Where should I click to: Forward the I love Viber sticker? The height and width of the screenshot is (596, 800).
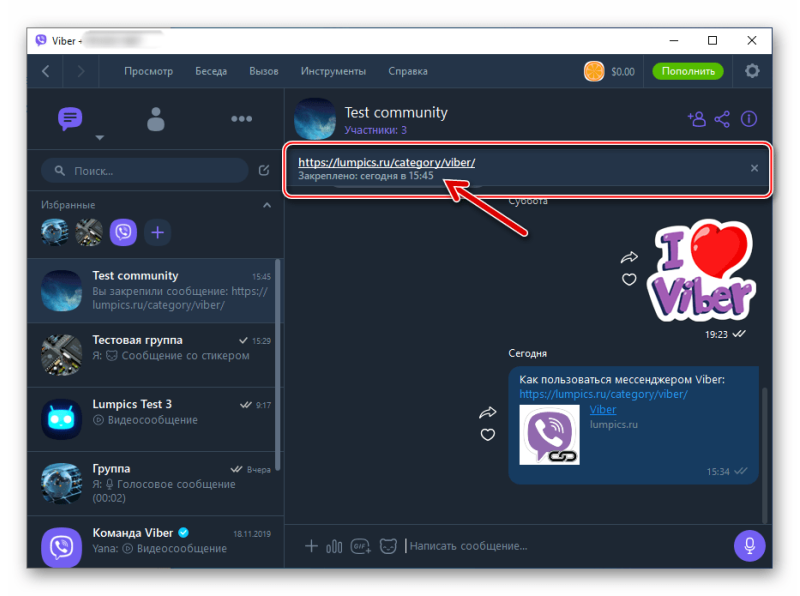coord(629,257)
